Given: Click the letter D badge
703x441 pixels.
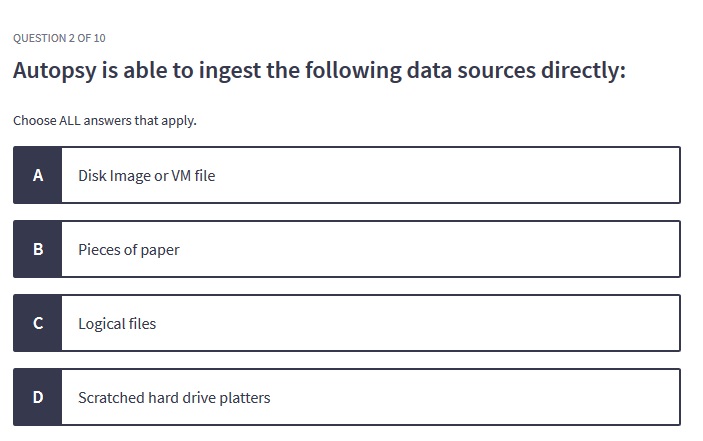Looking at the screenshot, I should (x=38, y=397).
